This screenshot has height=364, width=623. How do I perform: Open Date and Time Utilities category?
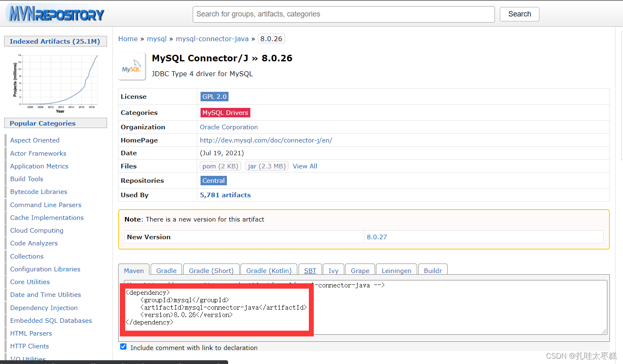tap(46, 294)
